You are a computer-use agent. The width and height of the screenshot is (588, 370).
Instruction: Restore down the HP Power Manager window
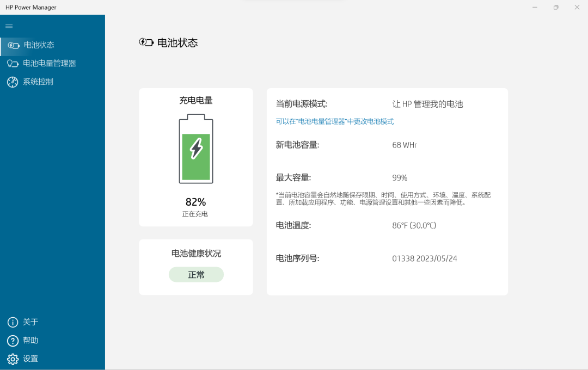coord(556,7)
